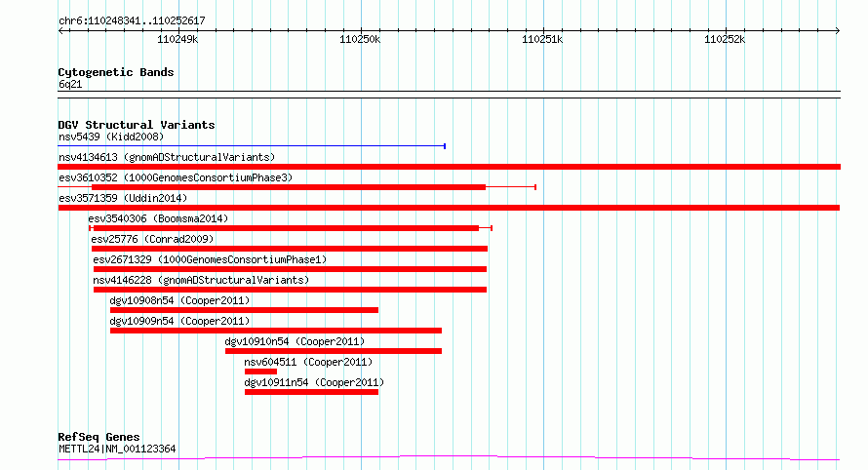Open the nsv4134613 gnomAD variant label
868x470 pixels.
(x=167, y=157)
